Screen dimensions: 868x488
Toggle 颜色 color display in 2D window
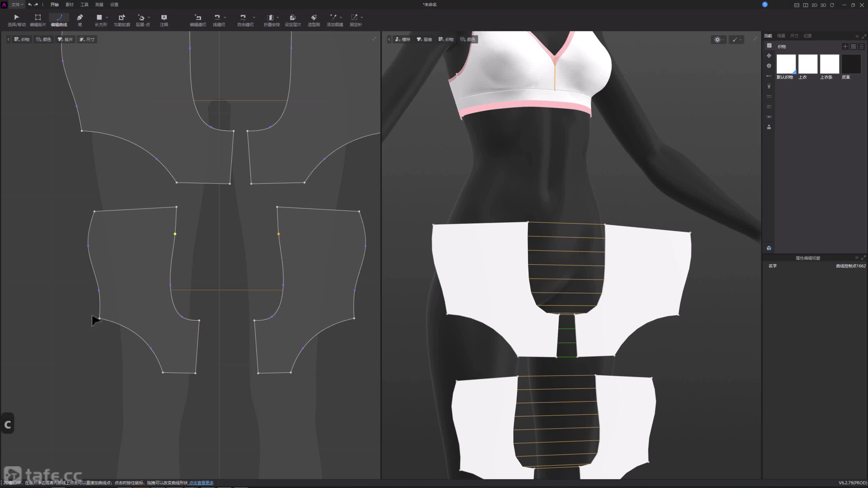pyautogui.click(x=43, y=39)
